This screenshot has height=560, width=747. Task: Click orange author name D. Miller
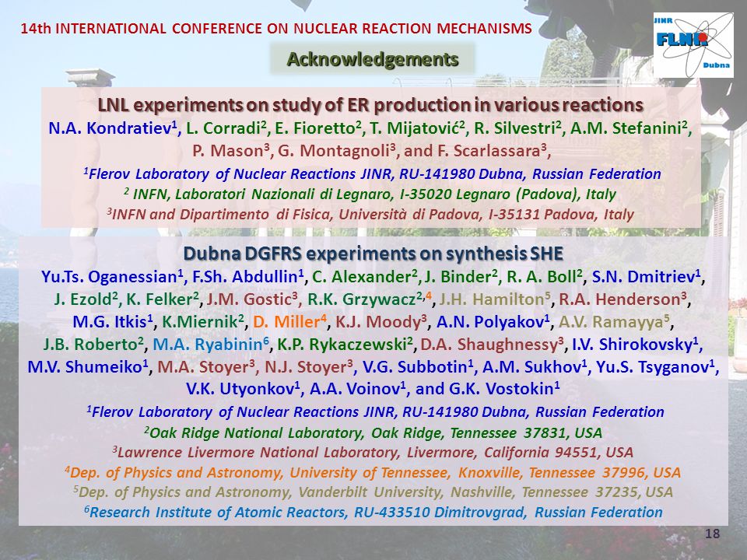(289, 322)
